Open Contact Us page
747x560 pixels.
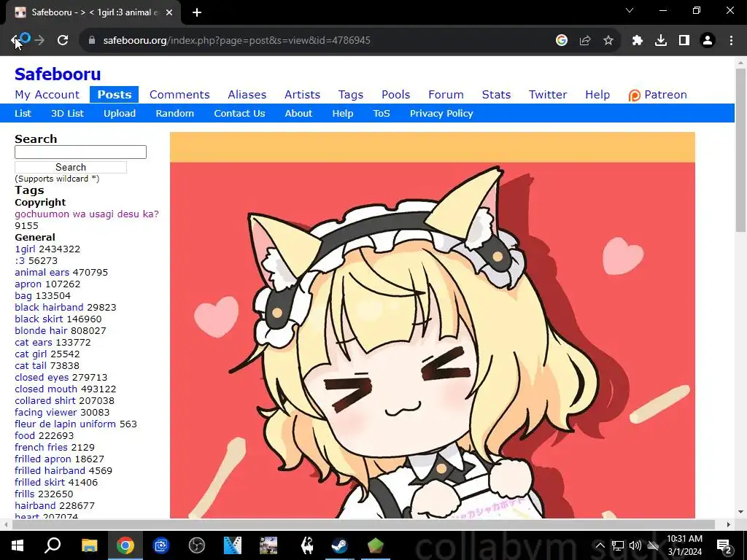(x=239, y=113)
